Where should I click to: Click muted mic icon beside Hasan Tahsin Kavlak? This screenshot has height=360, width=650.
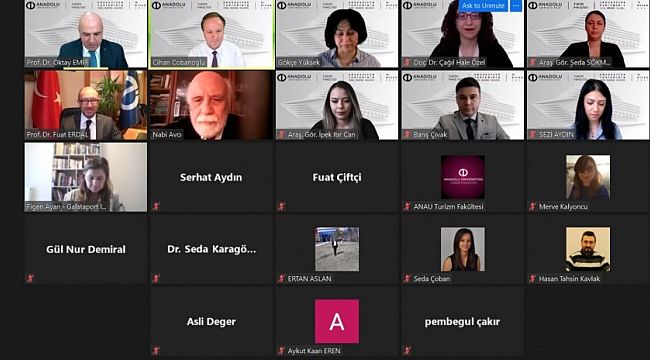(x=532, y=279)
